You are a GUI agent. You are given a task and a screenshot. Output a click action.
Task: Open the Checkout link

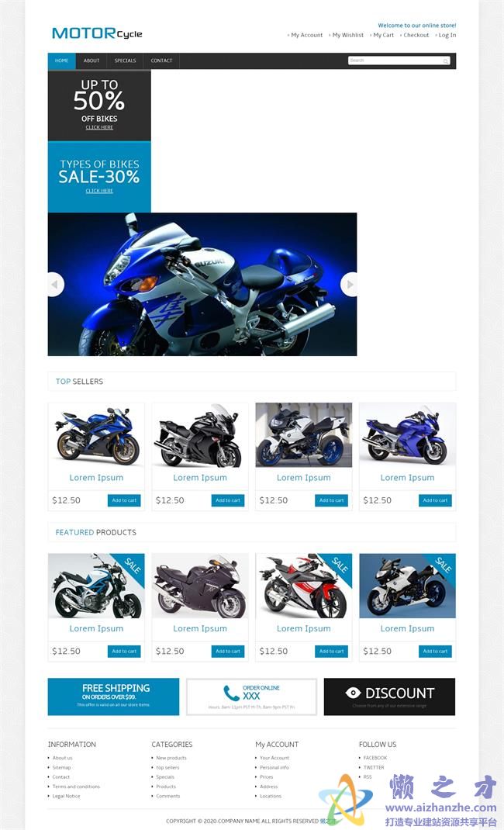click(x=416, y=35)
